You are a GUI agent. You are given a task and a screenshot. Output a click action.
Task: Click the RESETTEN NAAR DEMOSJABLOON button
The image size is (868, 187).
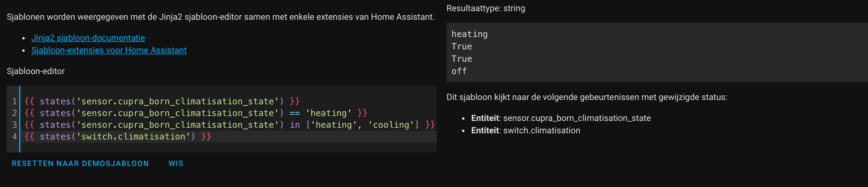pyautogui.click(x=80, y=164)
